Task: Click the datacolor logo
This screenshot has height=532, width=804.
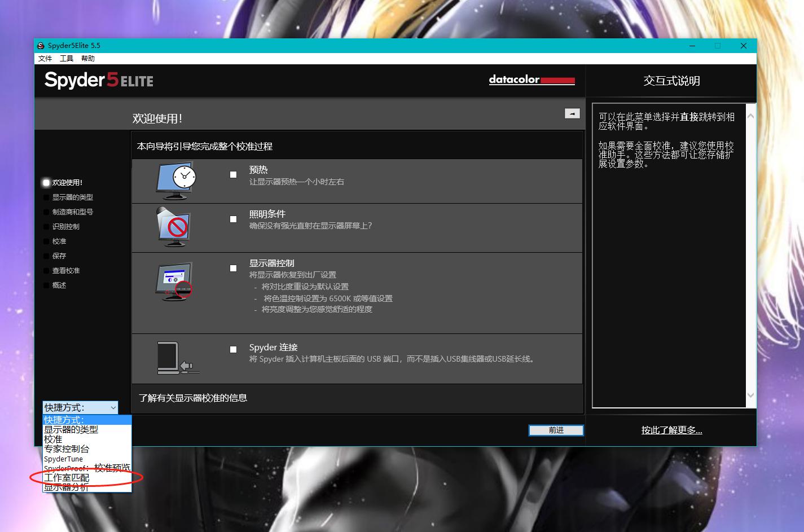Action: click(531, 80)
